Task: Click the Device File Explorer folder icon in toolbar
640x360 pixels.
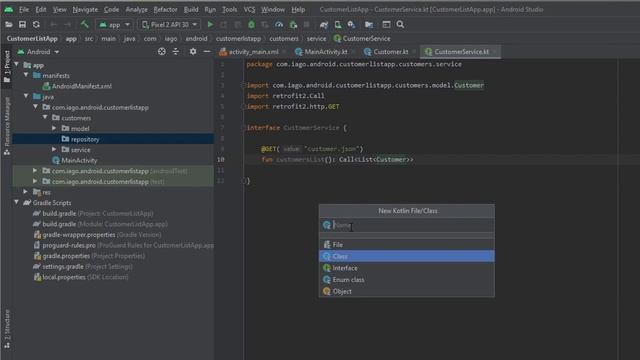Action: click(x=369, y=24)
